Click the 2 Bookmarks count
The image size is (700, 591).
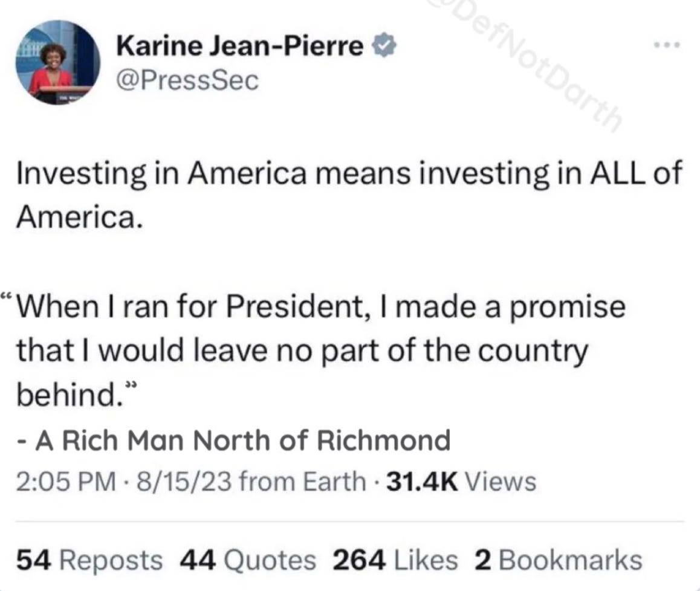pyautogui.click(x=558, y=560)
